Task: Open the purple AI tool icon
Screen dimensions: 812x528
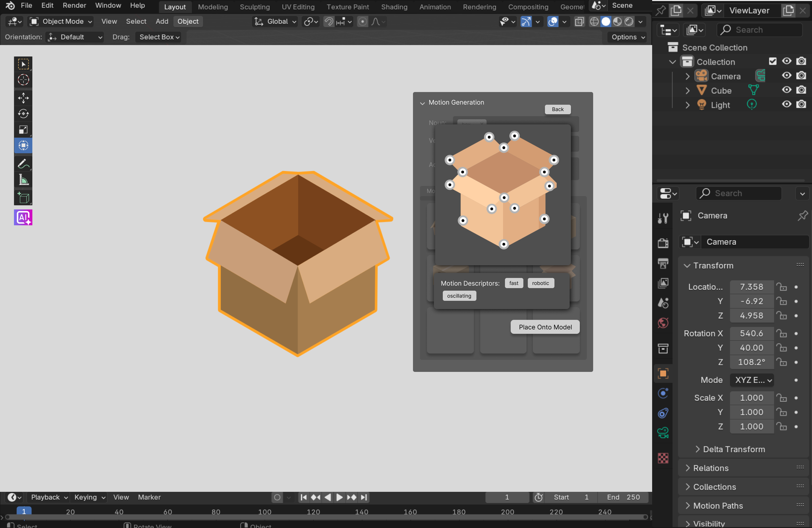Action: [x=23, y=217]
